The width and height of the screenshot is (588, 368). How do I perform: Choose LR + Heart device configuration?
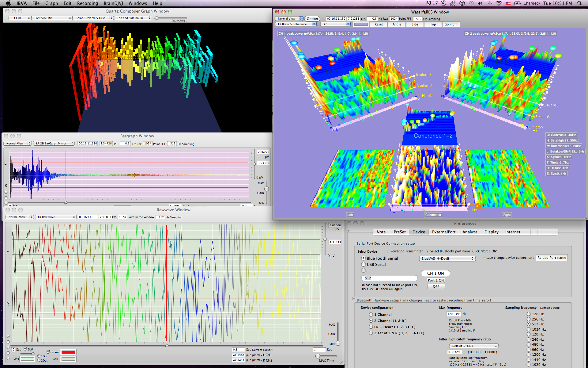(371, 327)
